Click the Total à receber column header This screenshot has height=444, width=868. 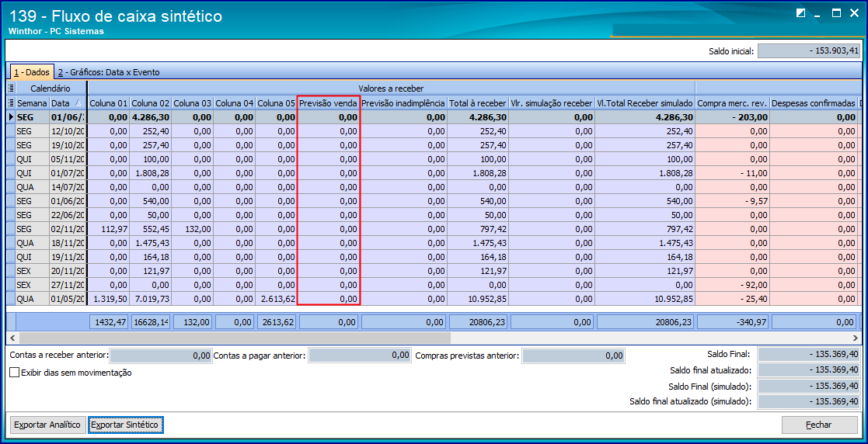point(478,102)
